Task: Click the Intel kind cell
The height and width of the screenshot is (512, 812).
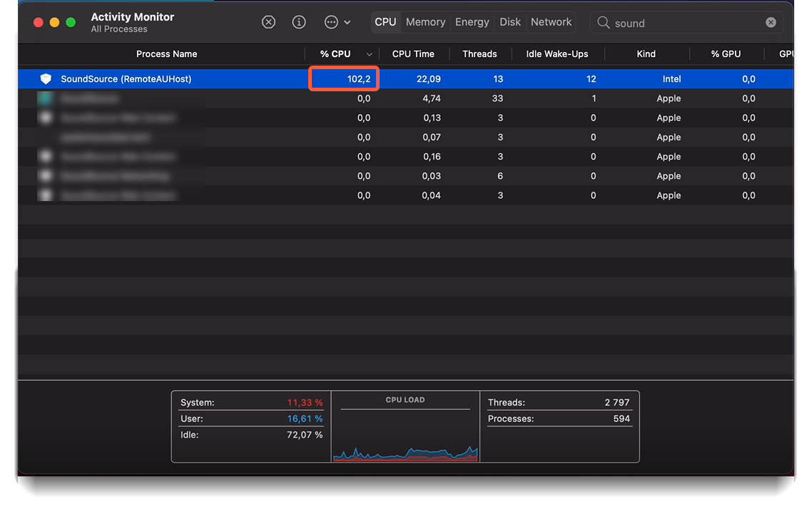Action: (671, 78)
